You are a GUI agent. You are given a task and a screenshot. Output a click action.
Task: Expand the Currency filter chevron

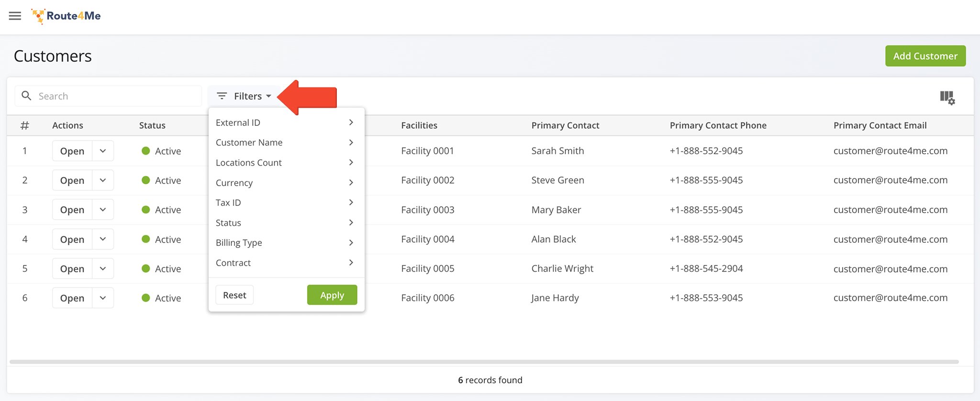click(x=351, y=183)
